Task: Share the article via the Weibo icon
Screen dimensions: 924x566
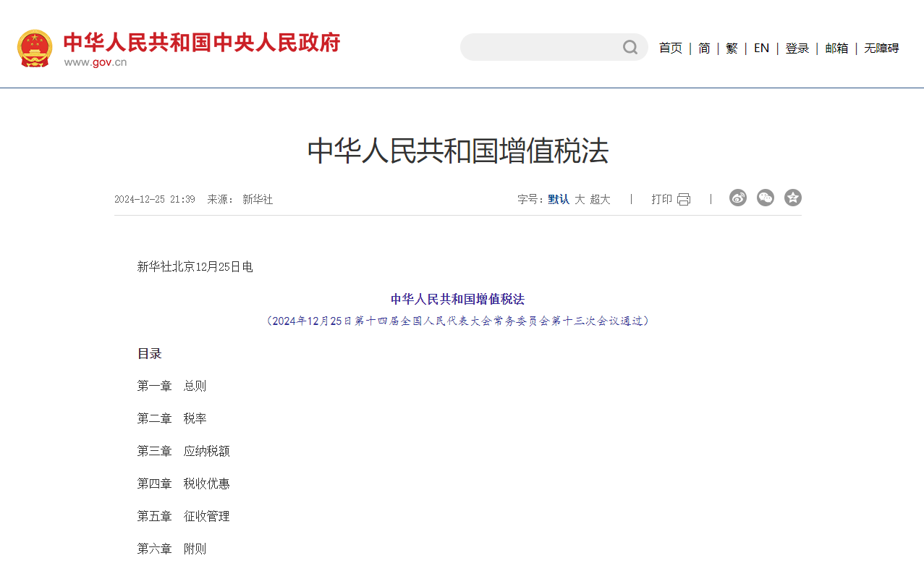Action: (737, 197)
